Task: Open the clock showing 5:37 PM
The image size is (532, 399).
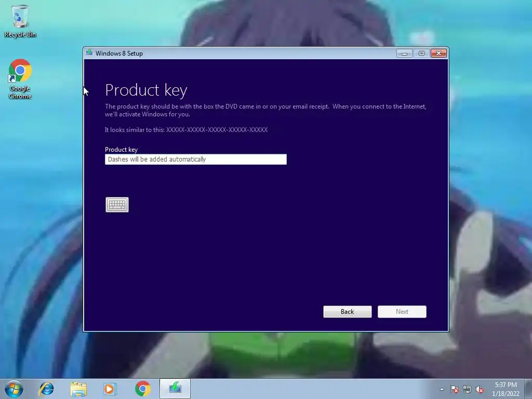Action: coord(506,389)
